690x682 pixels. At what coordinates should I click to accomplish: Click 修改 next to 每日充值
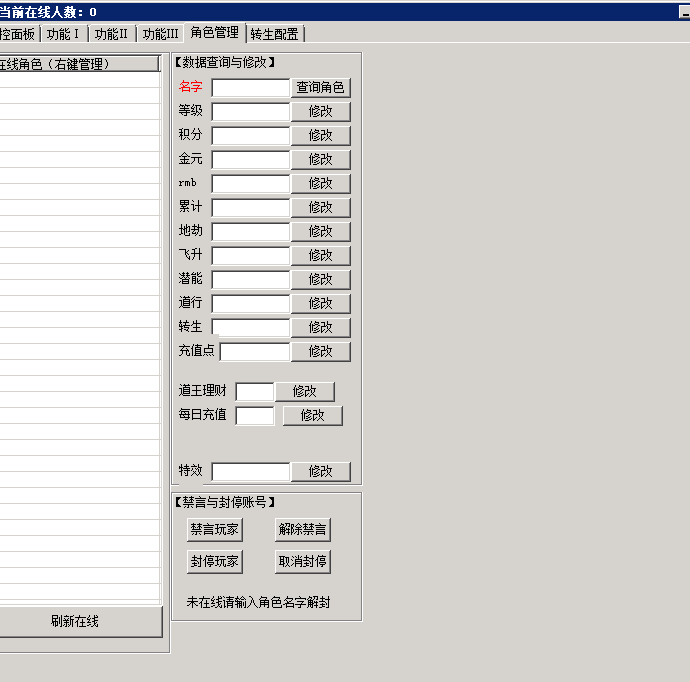coord(312,415)
